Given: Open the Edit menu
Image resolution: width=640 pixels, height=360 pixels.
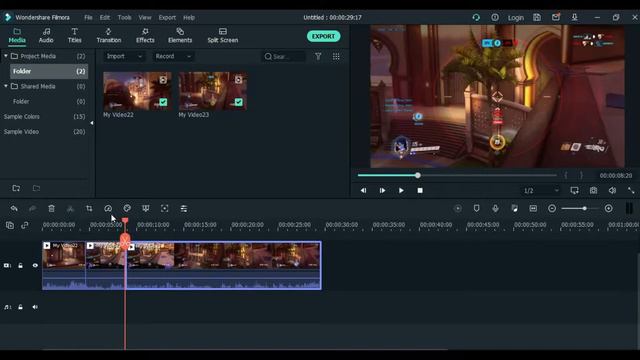Looking at the screenshot, I should [105, 18].
